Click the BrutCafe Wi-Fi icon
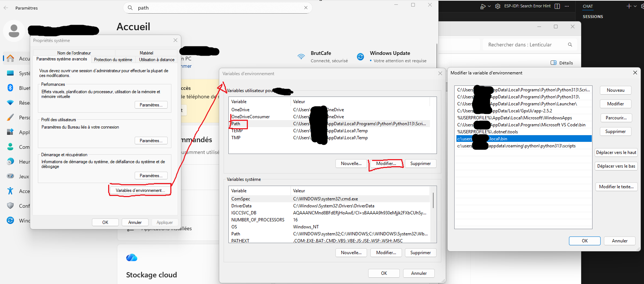 click(301, 57)
